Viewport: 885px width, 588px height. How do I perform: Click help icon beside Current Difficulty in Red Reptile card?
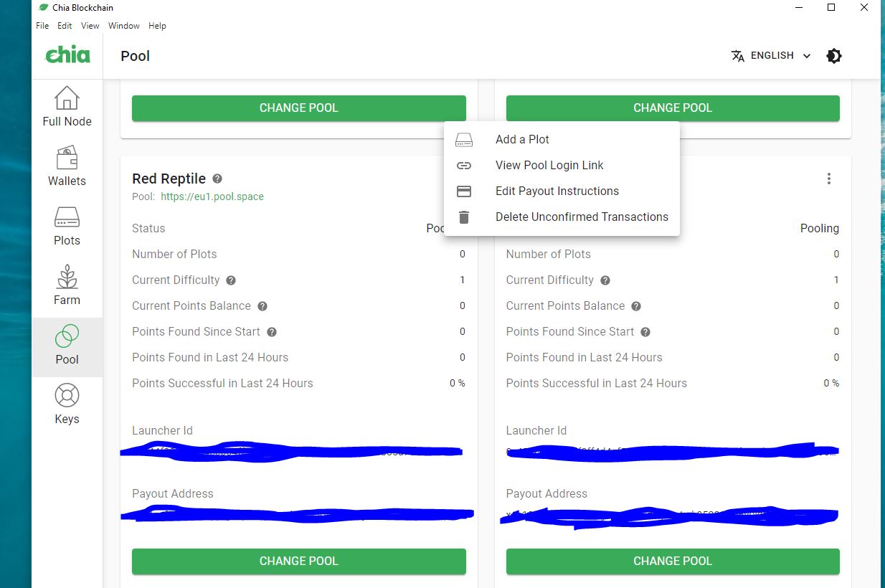click(231, 280)
